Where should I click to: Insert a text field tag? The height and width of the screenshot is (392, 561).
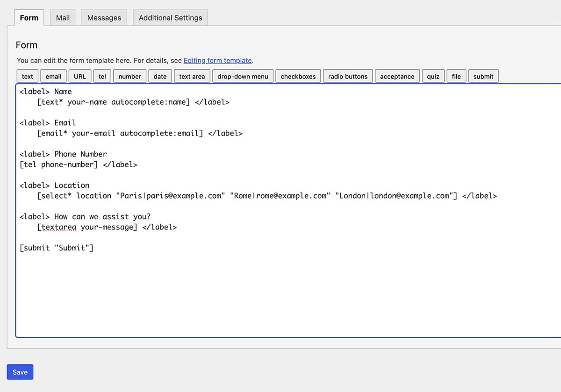[x=28, y=76]
